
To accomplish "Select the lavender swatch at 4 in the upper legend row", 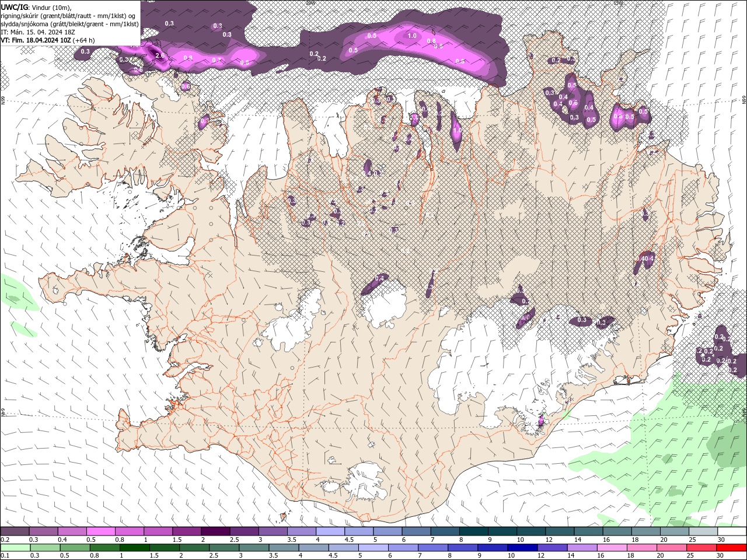I will tap(331, 531).
